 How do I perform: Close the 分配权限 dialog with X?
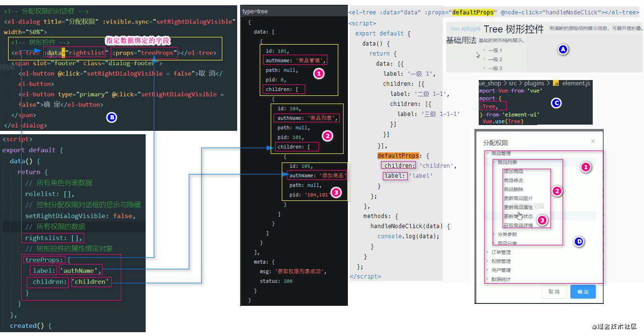tap(593, 141)
